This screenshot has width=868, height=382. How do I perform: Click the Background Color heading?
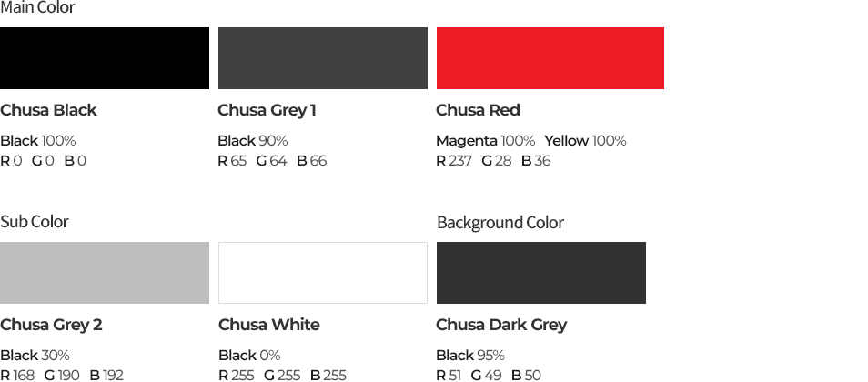[x=500, y=223]
